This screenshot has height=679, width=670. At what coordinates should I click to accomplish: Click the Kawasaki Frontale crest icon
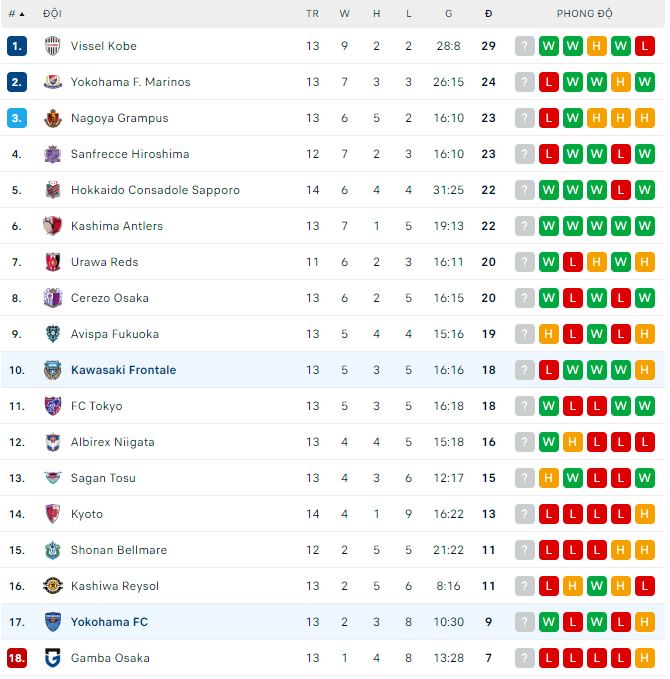(x=53, y=370)
